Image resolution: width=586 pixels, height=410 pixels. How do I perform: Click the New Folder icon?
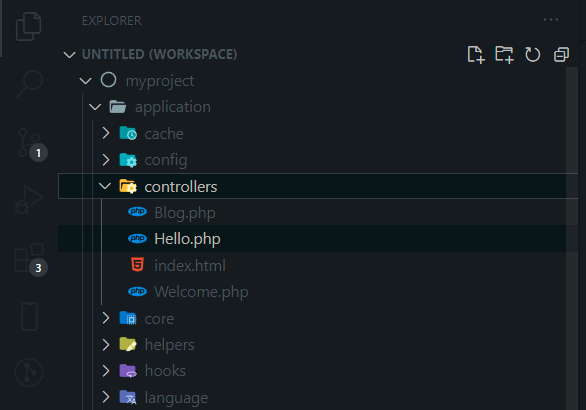tap(504, 55)
